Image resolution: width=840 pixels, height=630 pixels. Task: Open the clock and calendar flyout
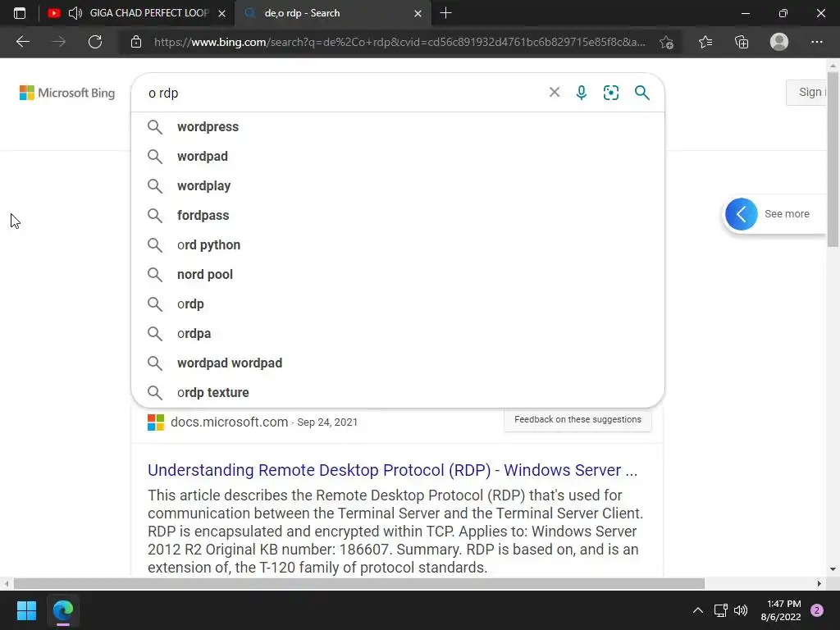coord(781,610)
